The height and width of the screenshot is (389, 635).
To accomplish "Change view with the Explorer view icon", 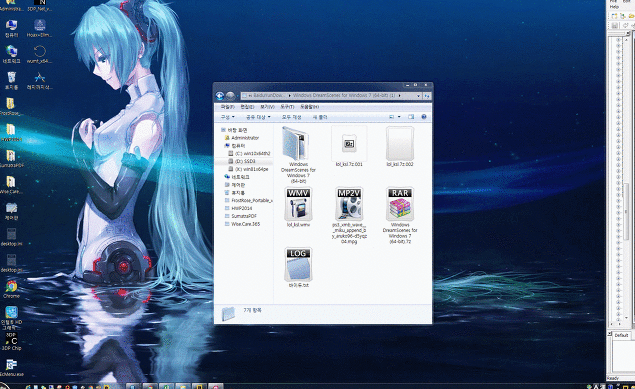I will [x=391, y=117].
